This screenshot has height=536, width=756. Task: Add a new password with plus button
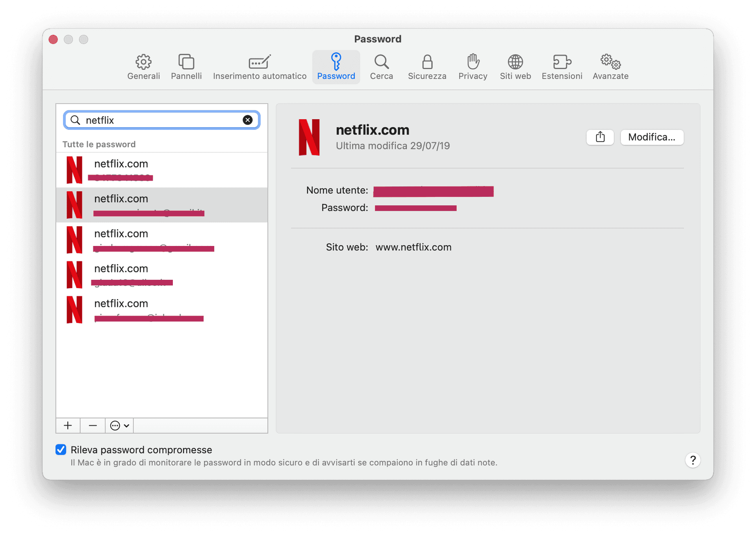[68, 425]
